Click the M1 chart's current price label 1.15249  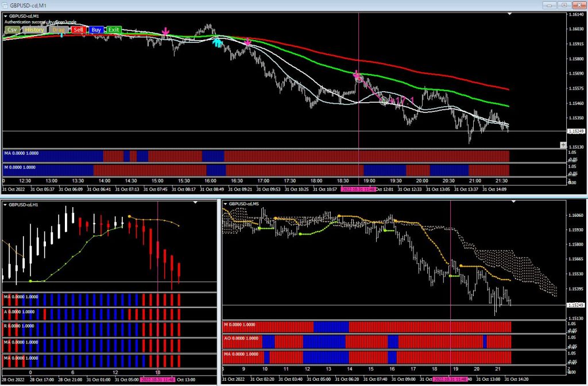click(575, 131)
